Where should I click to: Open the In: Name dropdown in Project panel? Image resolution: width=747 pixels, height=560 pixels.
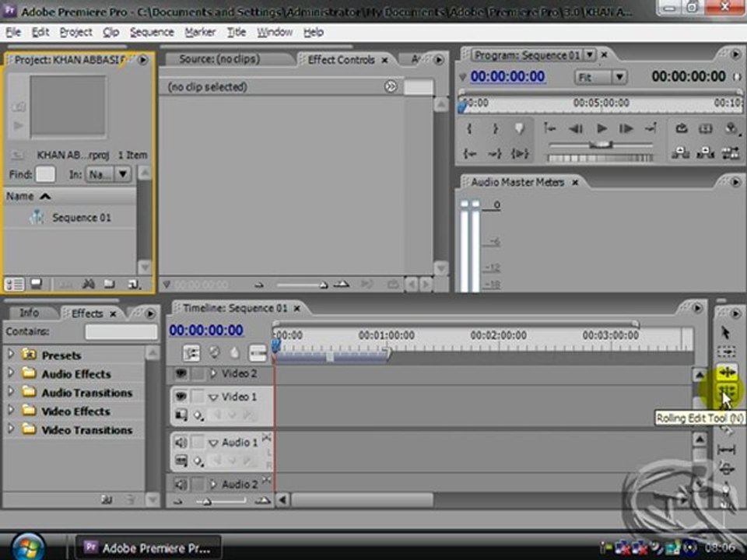[108, 174]
